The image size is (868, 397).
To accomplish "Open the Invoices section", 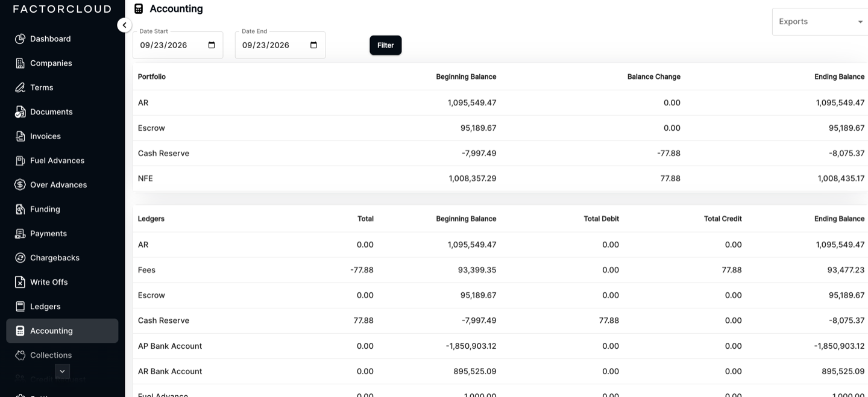I will click(62, 136).
